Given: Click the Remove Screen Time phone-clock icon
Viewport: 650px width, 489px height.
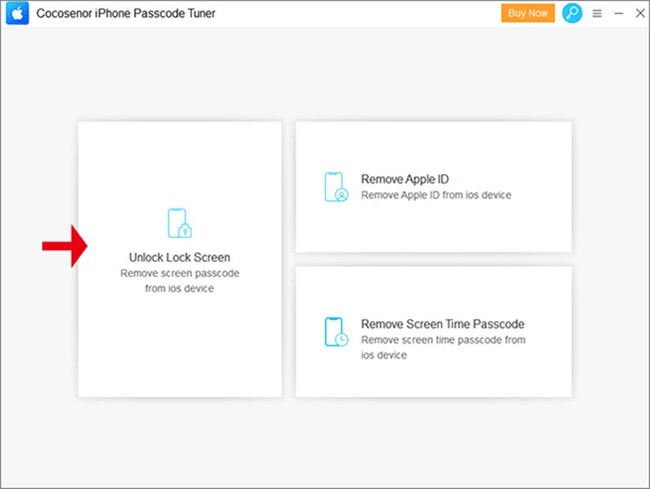Looking at the screenshot, I should click(x=336, y=332).
